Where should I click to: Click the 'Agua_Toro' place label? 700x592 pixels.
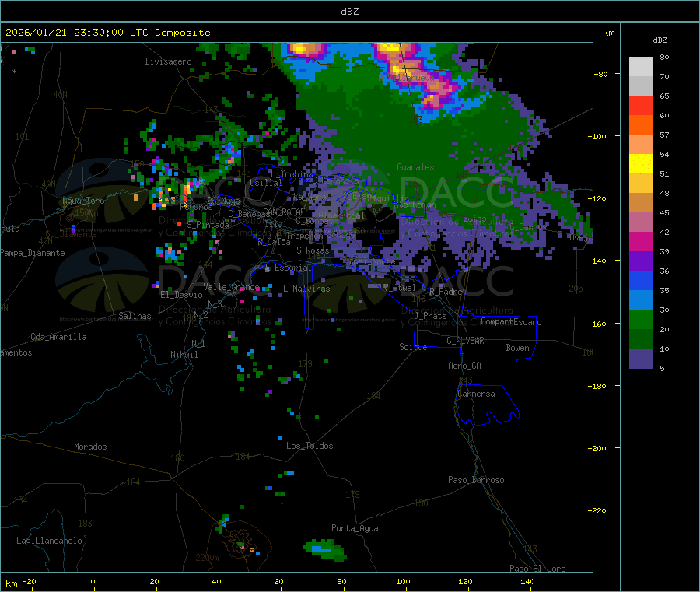pos(83,201)
